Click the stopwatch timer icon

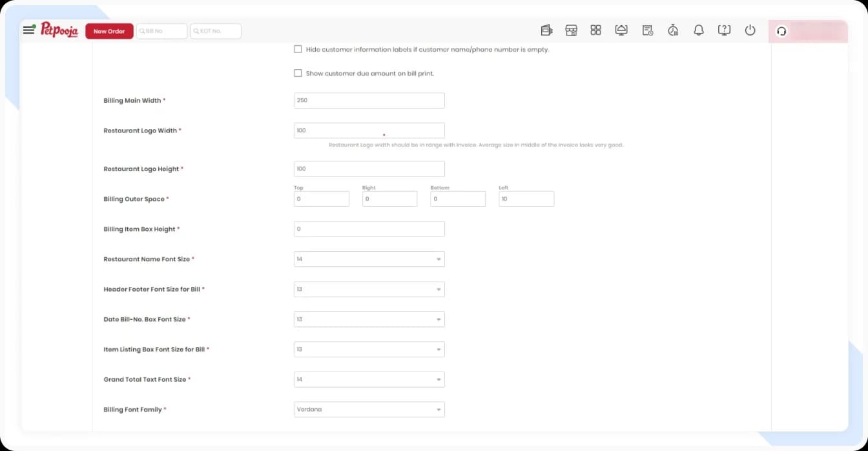673,30
